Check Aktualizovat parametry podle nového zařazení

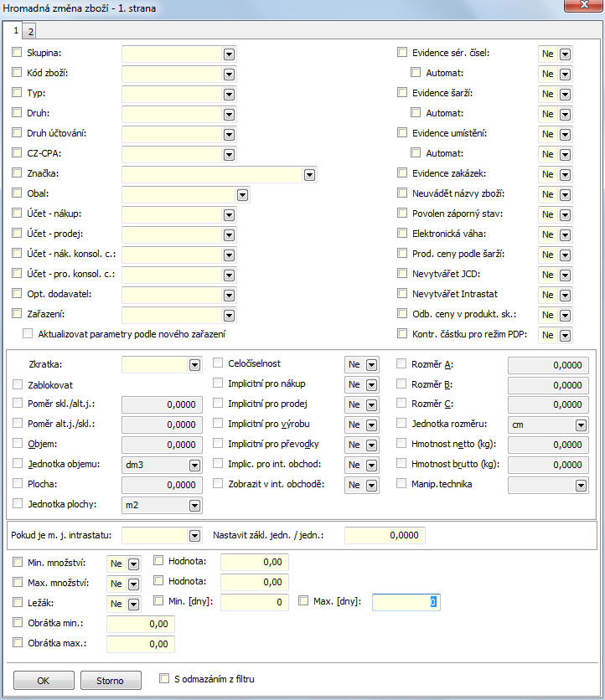click(x=28, y=333)
